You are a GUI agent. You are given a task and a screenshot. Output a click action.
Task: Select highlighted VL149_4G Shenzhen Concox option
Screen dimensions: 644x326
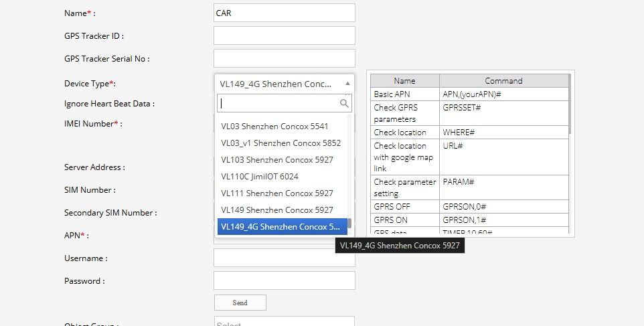pyautogui.click(x=282, y=227)
